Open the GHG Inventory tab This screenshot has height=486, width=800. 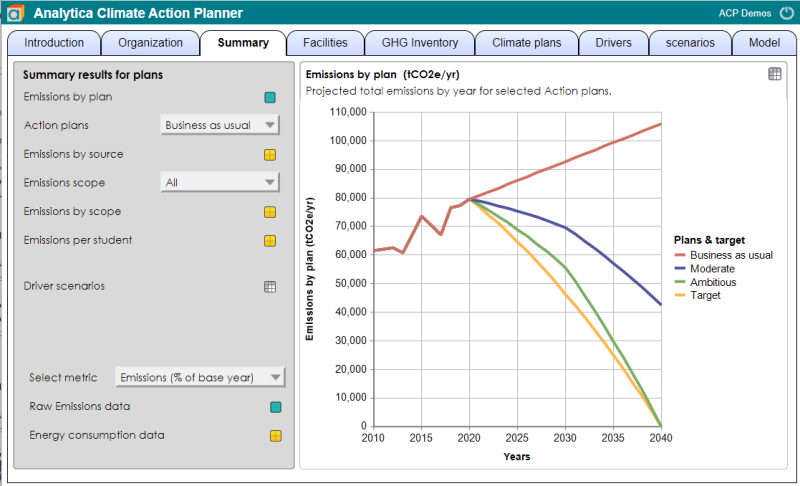(x=420, y=43)
